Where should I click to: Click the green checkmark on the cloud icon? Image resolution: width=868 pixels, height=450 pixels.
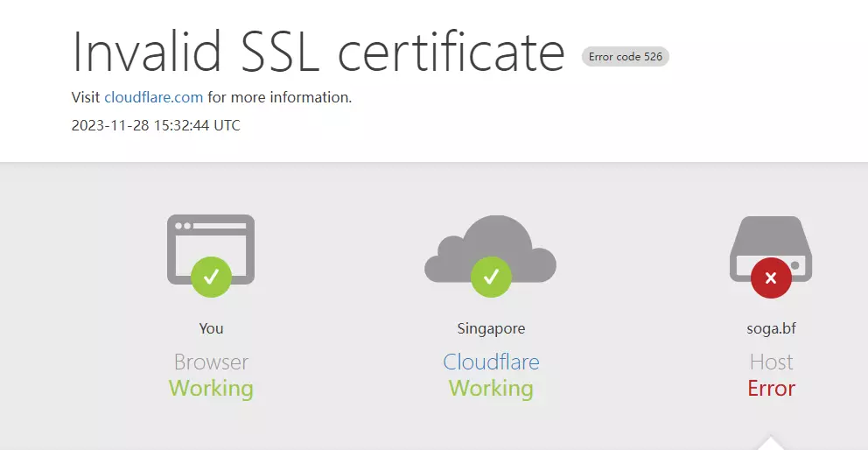(491, 278)
